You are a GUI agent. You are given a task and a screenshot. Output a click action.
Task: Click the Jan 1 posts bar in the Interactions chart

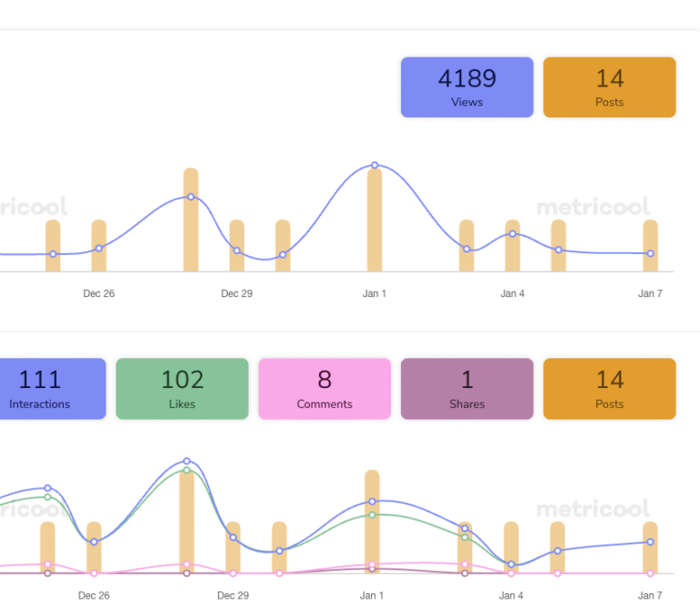click(x=372, y=537)
